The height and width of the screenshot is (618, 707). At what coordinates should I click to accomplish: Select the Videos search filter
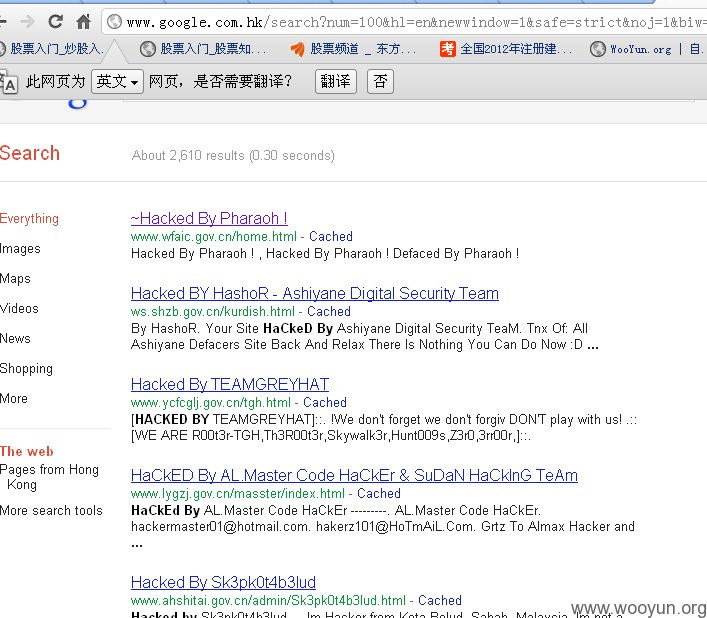point(19,308)
